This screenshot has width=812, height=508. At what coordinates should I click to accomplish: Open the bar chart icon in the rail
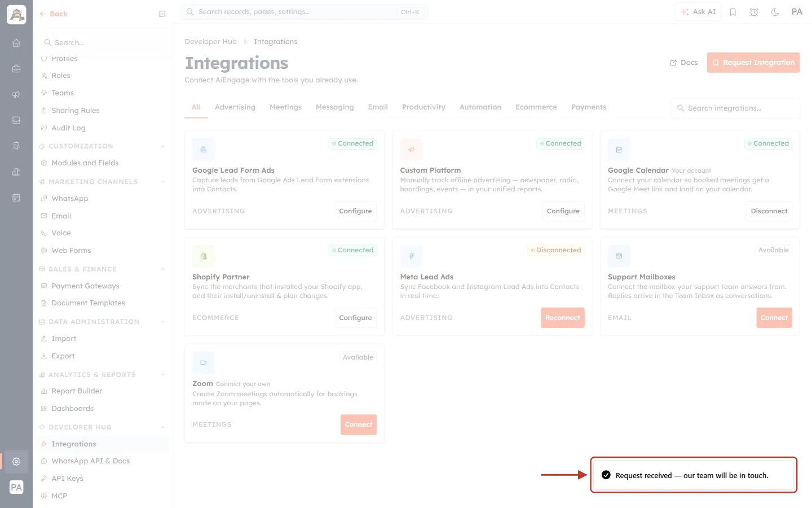click(16, 172)
